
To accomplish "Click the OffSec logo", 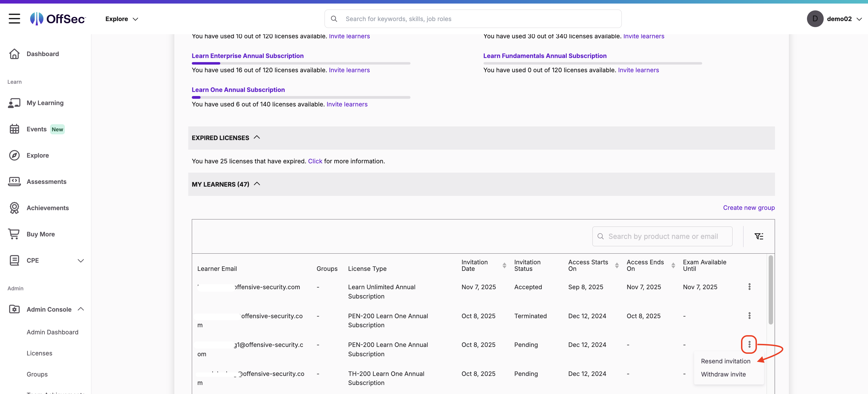I will [x=58, y=19].
